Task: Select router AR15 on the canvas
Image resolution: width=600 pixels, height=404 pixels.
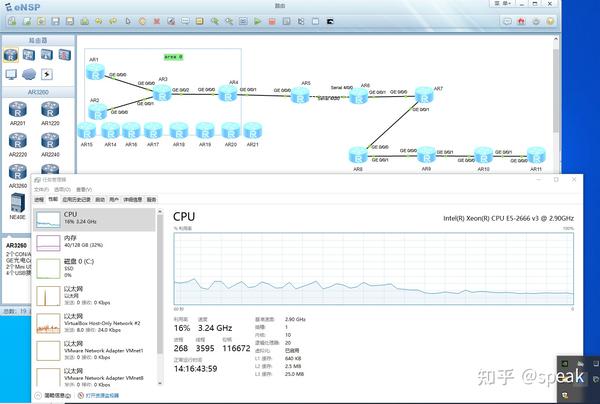Action: (87, 130)
